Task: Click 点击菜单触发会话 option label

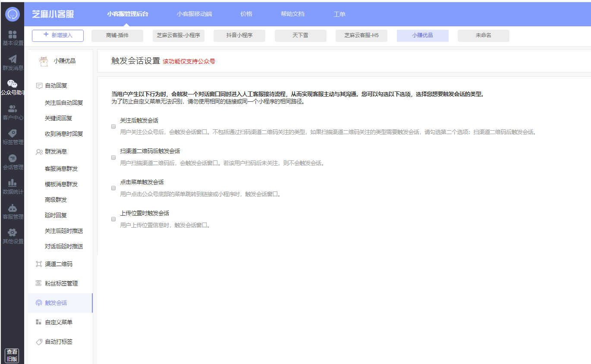Action: (x=142, y=182)
